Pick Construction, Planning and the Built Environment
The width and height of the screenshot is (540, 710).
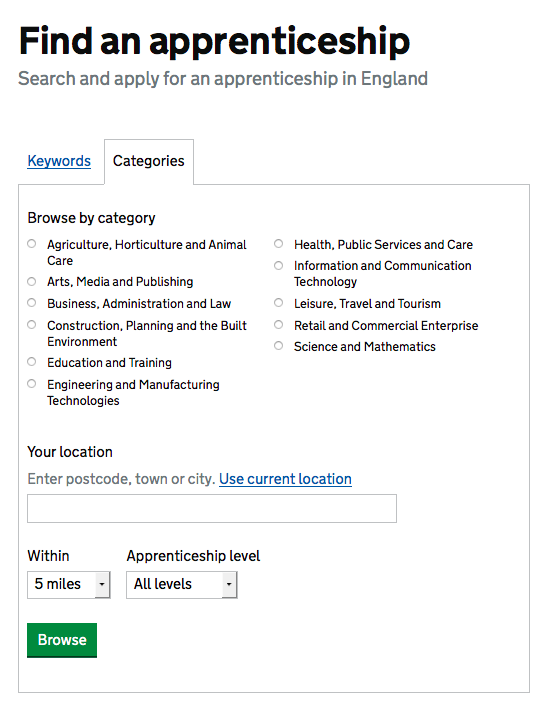(31, 325)
